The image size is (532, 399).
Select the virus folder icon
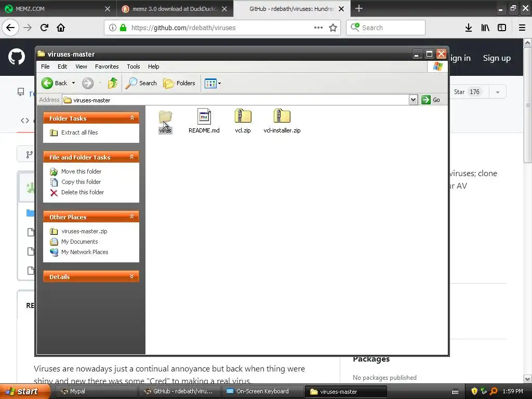pos(165,117)
